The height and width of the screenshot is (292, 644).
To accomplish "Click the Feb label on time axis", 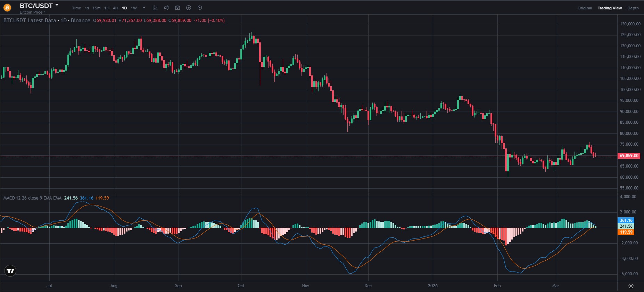I will pos(497,286).
